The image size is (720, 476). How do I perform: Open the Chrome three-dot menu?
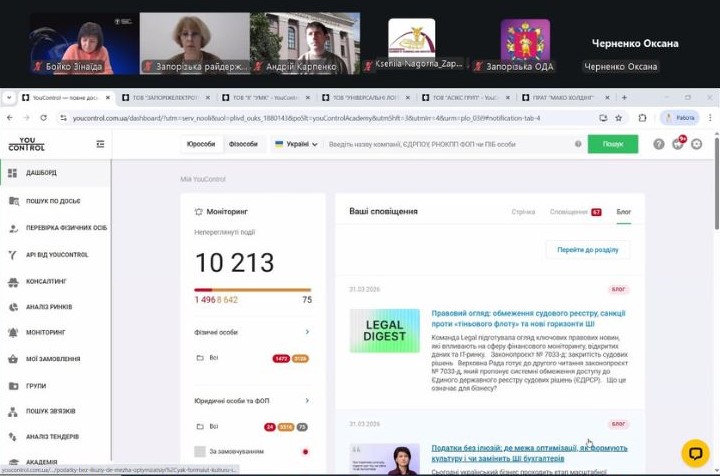coord(710,118)
